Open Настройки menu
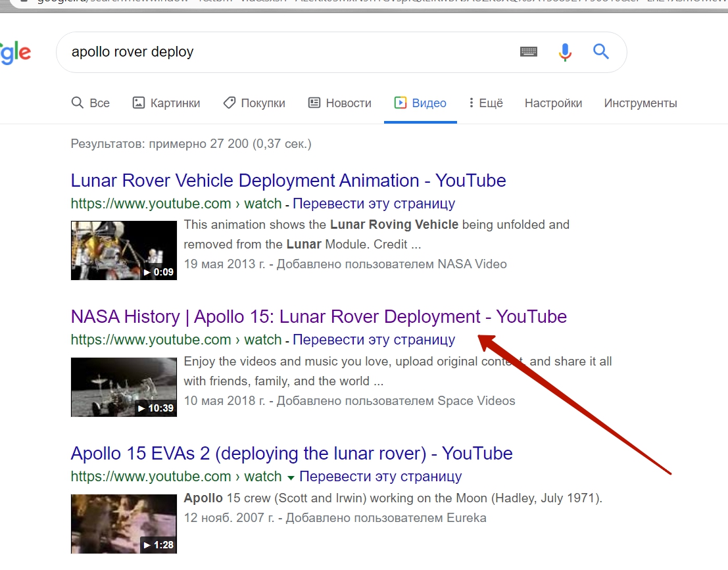 click(x=553, y=103)
